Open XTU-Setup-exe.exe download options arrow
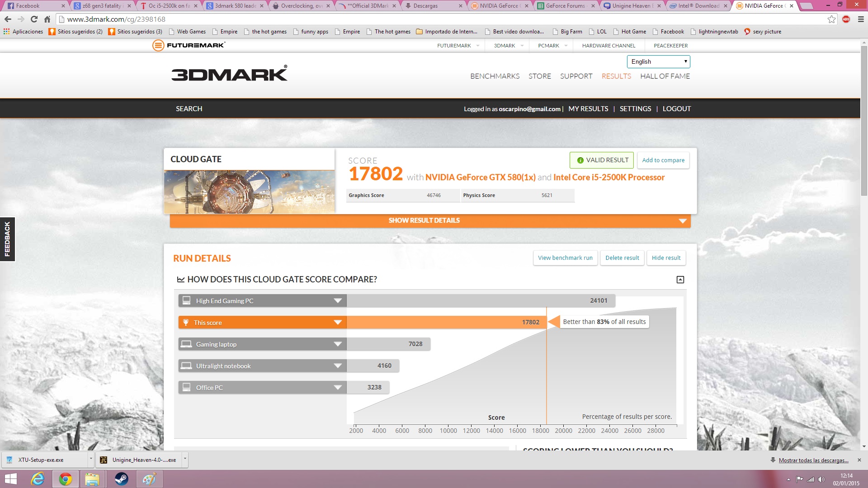The height and width of the screenshot is (488, 868). coord(91,459)
